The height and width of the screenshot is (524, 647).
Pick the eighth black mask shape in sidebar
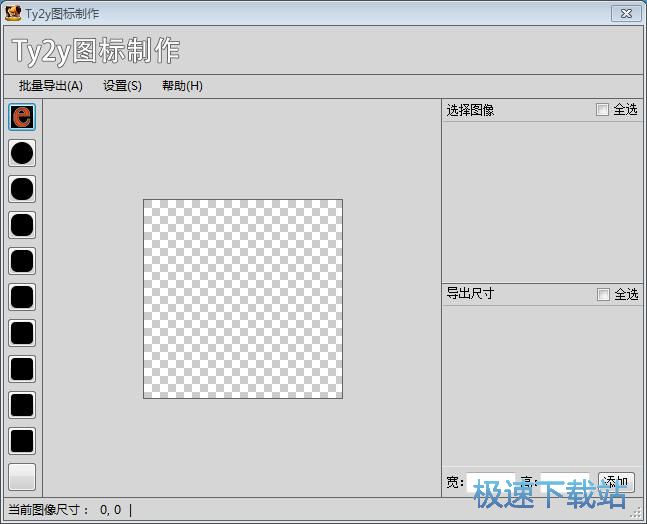click(22, 405)
